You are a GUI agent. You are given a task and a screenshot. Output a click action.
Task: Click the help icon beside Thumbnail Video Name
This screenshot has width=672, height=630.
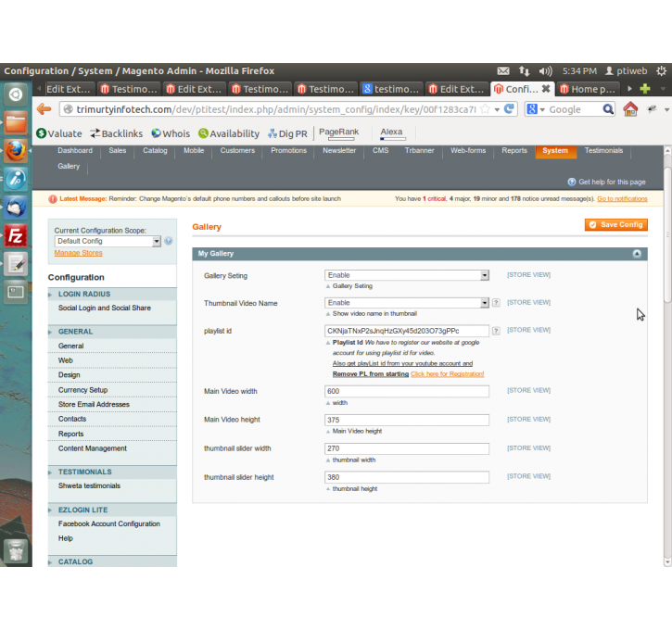point(496,303)
